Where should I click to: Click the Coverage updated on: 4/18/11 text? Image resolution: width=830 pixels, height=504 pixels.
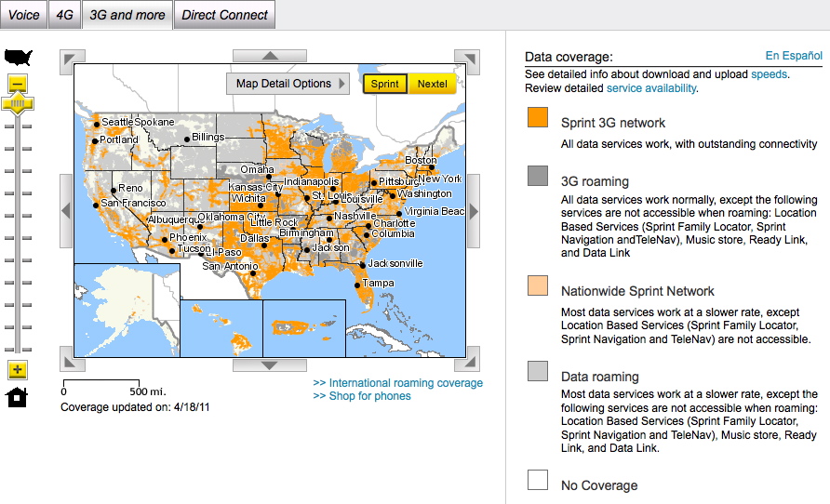pyautogui.click(x=135, y=407)
